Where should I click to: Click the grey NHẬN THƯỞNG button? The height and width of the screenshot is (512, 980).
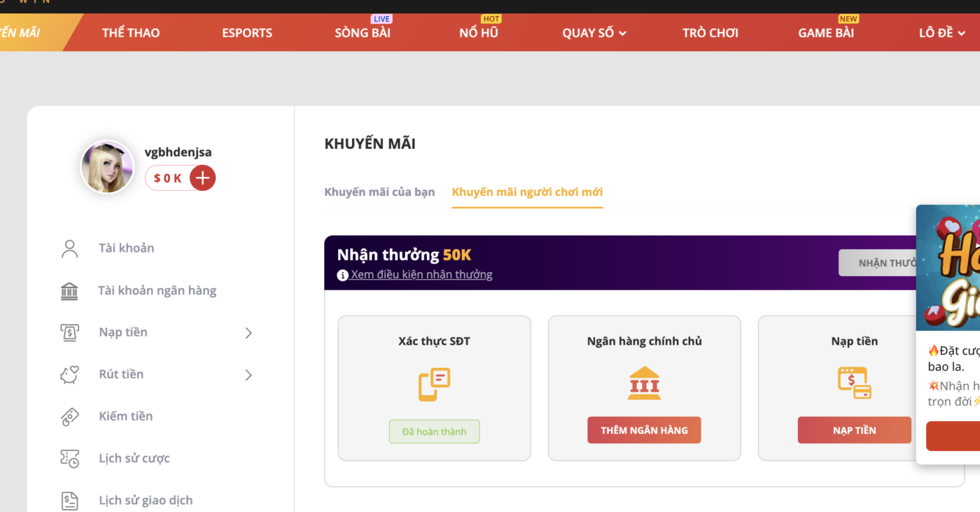[878, 263]
